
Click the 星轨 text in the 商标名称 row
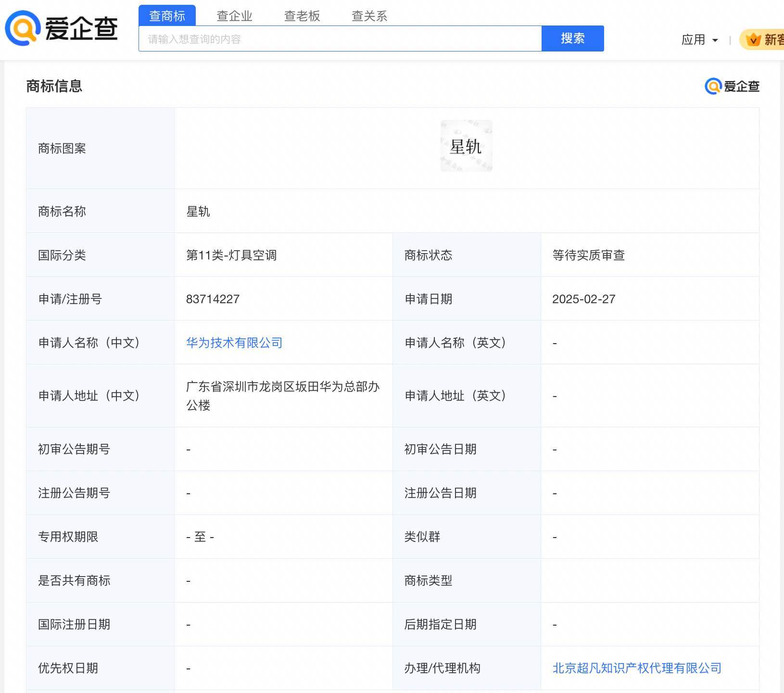coord(198,211)
